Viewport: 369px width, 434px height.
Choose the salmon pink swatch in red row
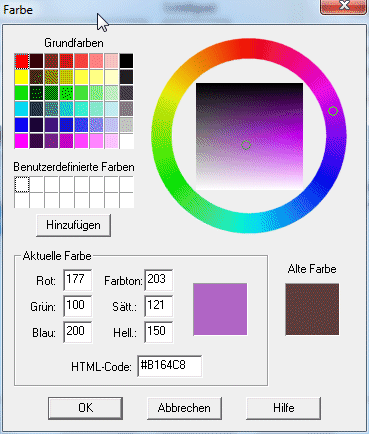point(96,61)
